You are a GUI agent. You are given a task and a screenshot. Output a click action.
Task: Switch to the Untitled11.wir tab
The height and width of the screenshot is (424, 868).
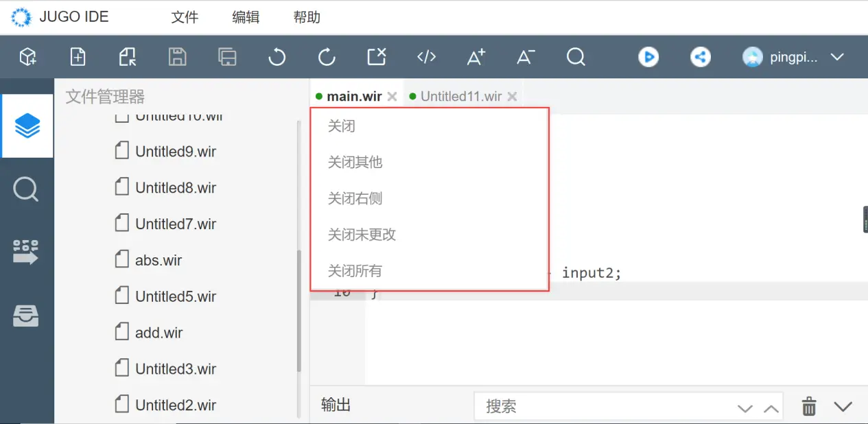coord(461,97)
